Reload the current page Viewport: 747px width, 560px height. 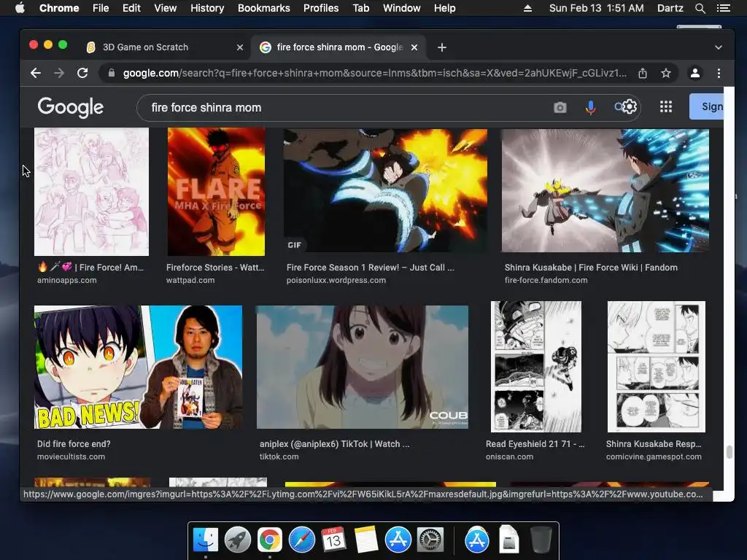(82, 73)
